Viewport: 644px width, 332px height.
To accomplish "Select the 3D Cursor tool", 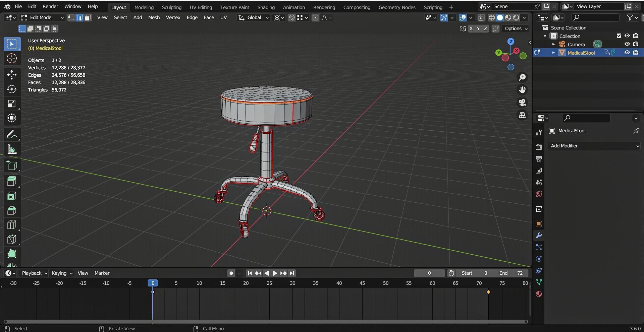I will pos(12,58).
